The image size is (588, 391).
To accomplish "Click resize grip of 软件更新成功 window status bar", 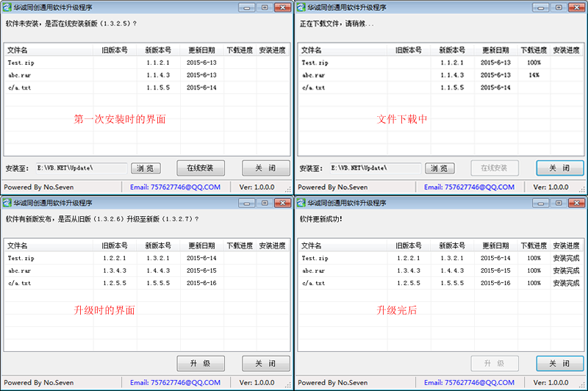I will (x=581, y=385).
